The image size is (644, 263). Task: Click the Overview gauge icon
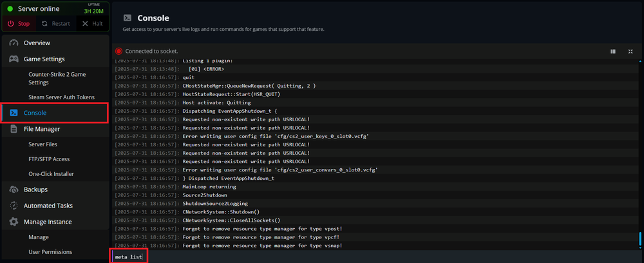tap(14, 43)
